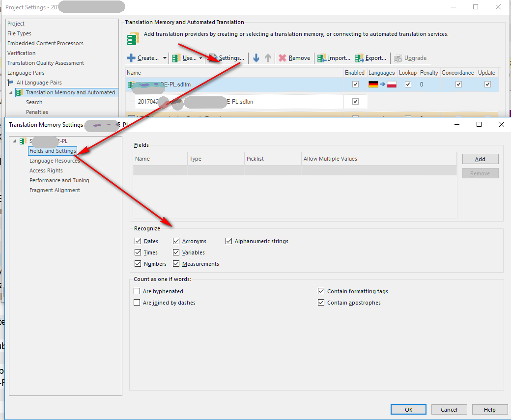The height and width of the screenshot is (420, 511).
Task: Move provider up with gray arrow
Action: click(268, 58)
